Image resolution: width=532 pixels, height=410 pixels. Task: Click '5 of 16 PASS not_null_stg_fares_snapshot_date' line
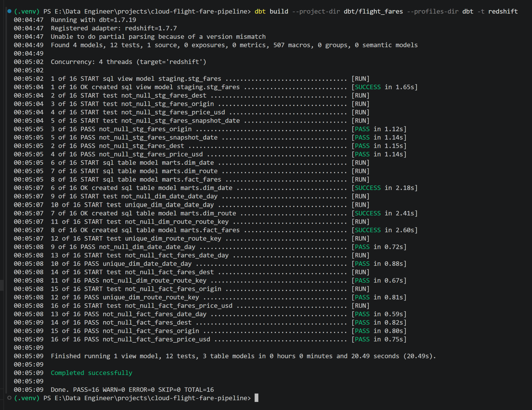point(134,137)
